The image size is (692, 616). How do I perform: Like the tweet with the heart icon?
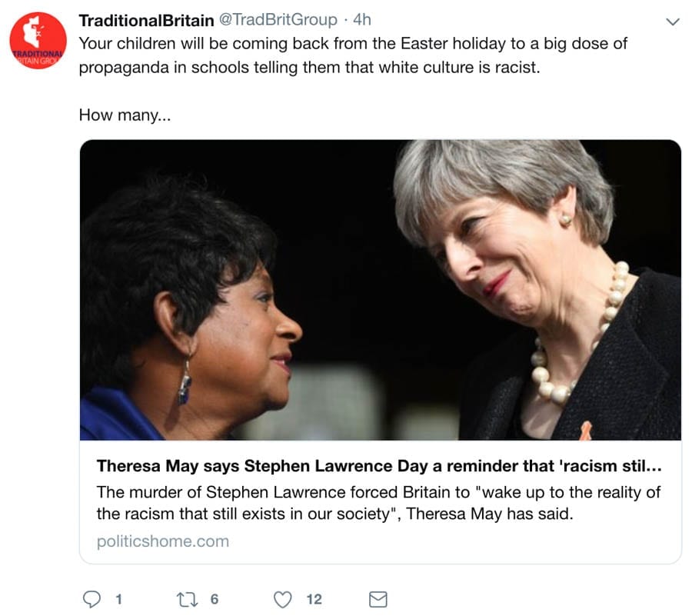click(x=284, y=598)
